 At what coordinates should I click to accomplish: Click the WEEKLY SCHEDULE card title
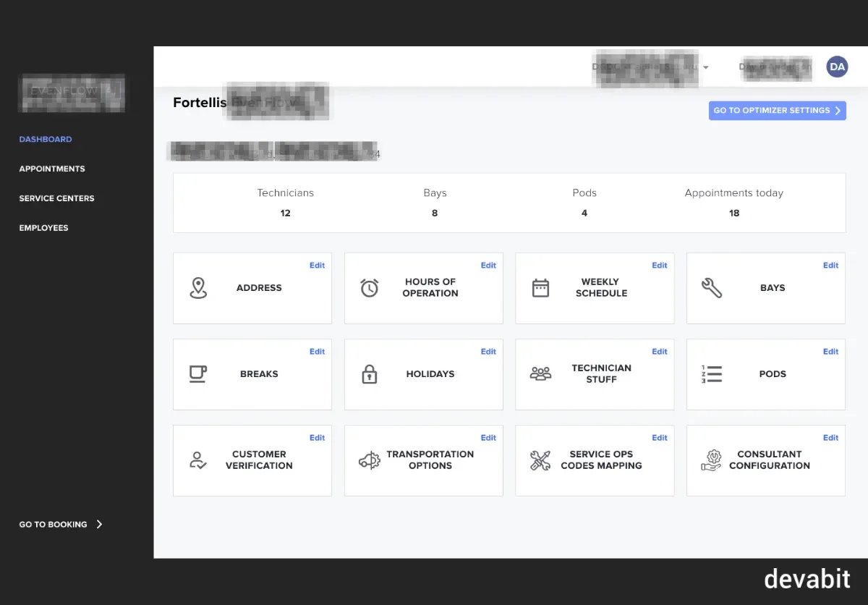(601, 287)
